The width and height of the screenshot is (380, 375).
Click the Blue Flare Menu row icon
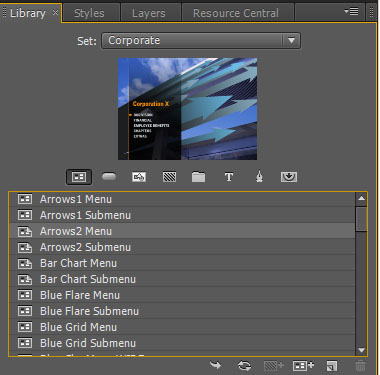[25, 295]
